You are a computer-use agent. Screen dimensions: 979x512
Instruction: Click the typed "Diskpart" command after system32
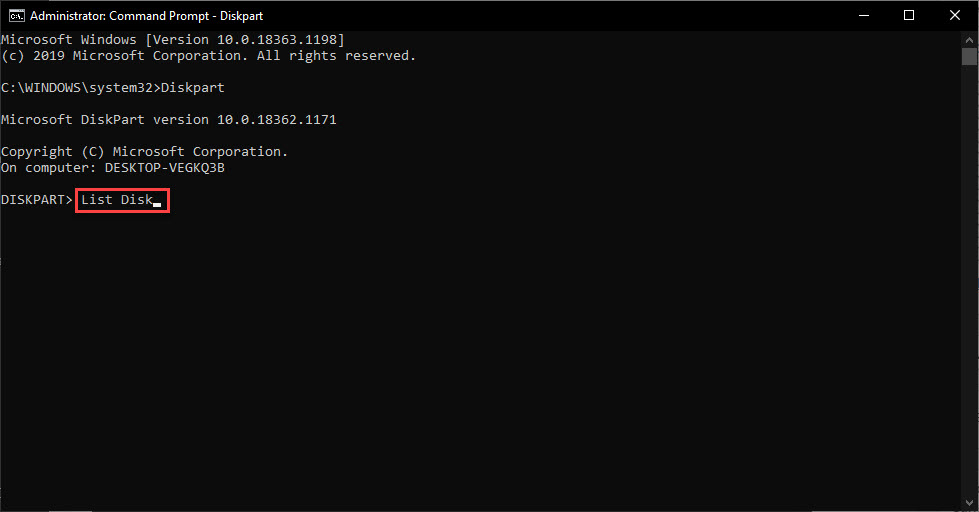tap(193, 88)
